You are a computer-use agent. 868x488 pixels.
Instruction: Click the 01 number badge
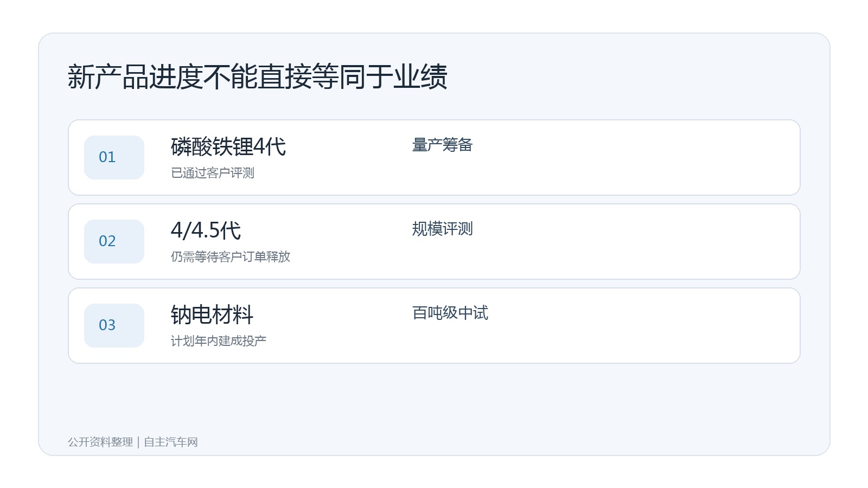click(114, 157)
